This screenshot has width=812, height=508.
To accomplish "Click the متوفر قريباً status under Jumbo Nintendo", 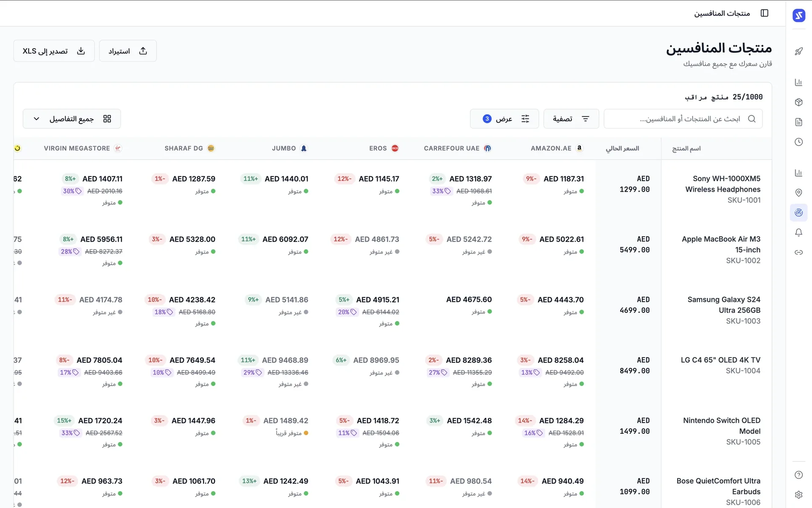I will [x=292, y=433].
